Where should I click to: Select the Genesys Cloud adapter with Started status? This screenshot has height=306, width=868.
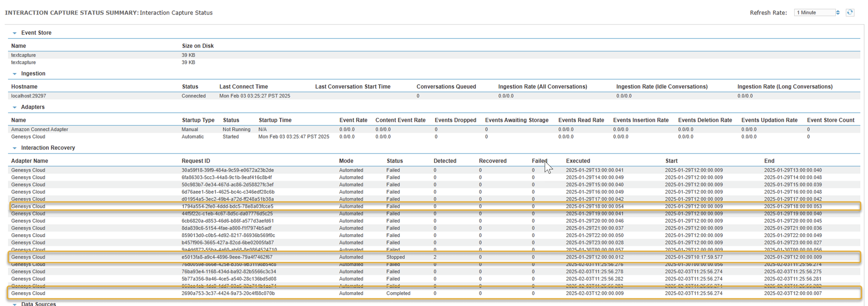pos(28,137)
